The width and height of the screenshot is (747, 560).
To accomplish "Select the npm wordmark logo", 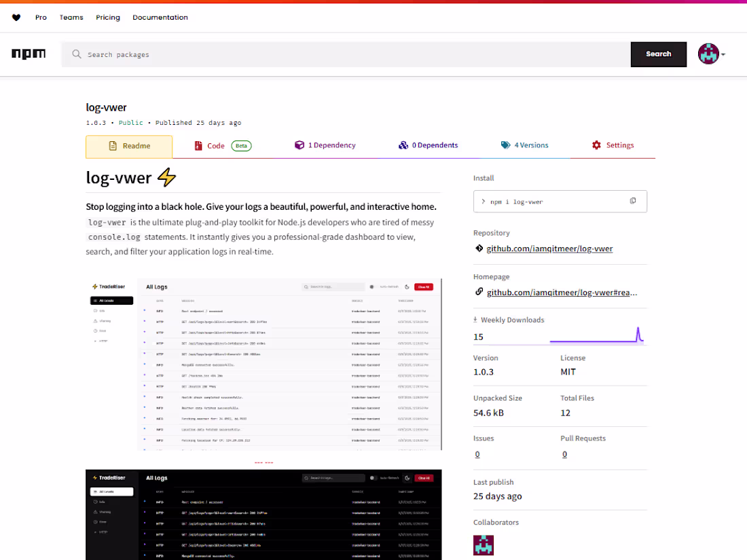I will (x=29, y=54).
